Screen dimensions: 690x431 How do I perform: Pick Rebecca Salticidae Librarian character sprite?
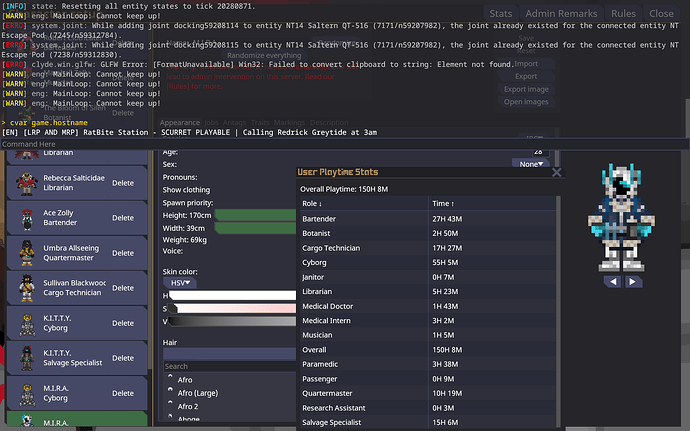click(25, 183)
